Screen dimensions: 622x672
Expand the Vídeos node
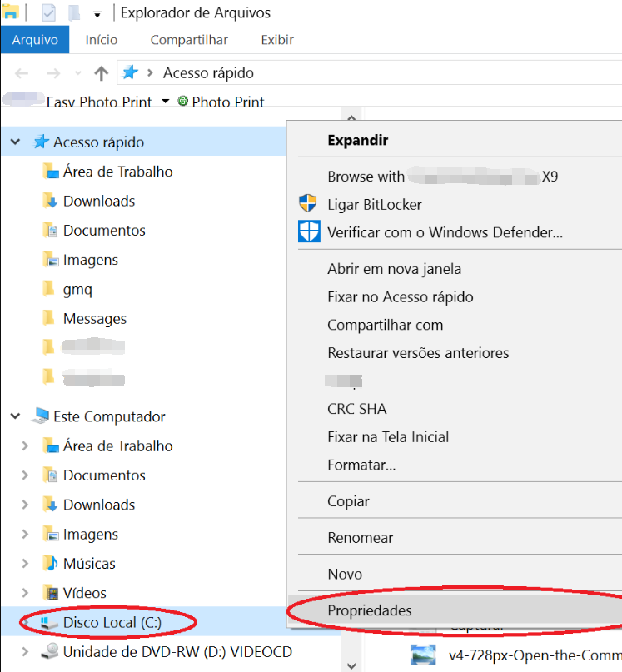point(25,593)
